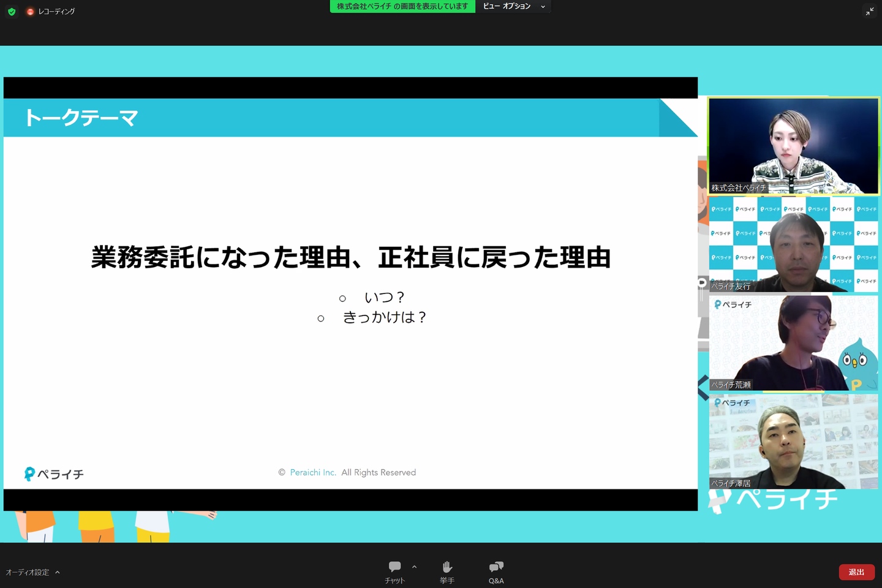Click the 退出 leave button
The image size is (882, 588).
tap(856, 572)
